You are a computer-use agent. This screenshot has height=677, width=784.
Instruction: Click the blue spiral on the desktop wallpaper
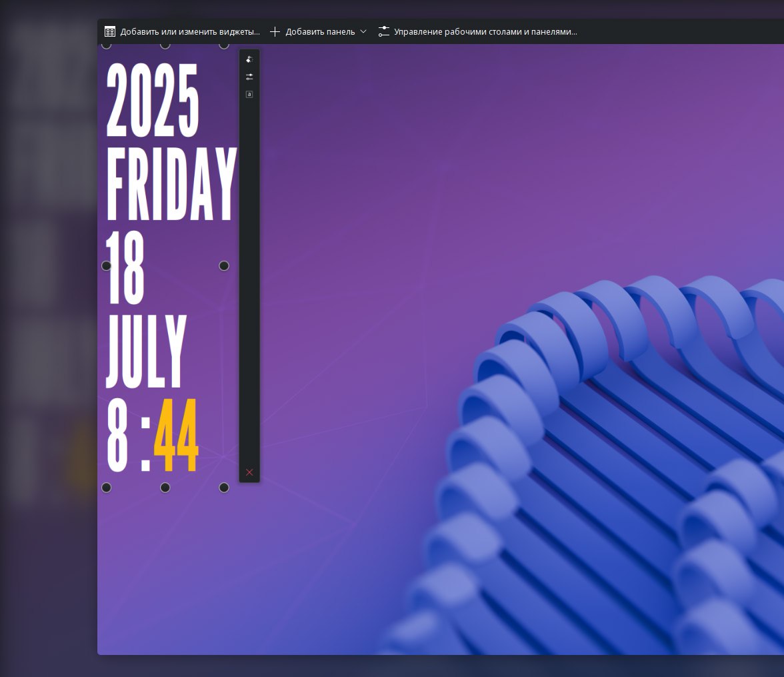pos(600,400)
